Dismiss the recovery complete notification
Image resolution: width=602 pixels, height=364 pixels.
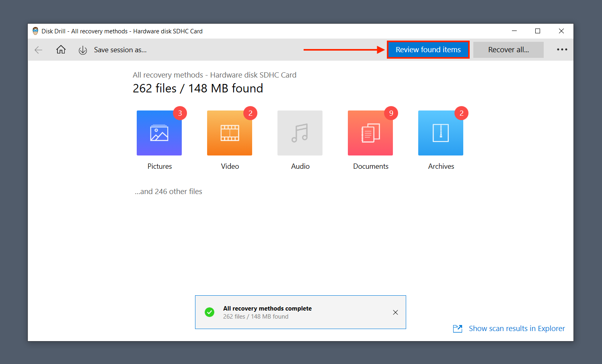(x=395, y=312)
